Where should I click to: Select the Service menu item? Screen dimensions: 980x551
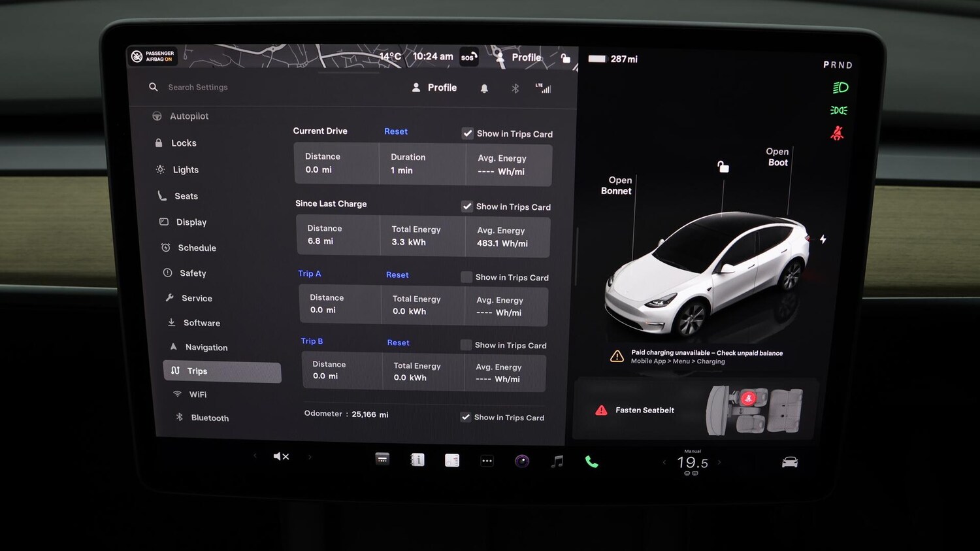click(x=189, y=298)
